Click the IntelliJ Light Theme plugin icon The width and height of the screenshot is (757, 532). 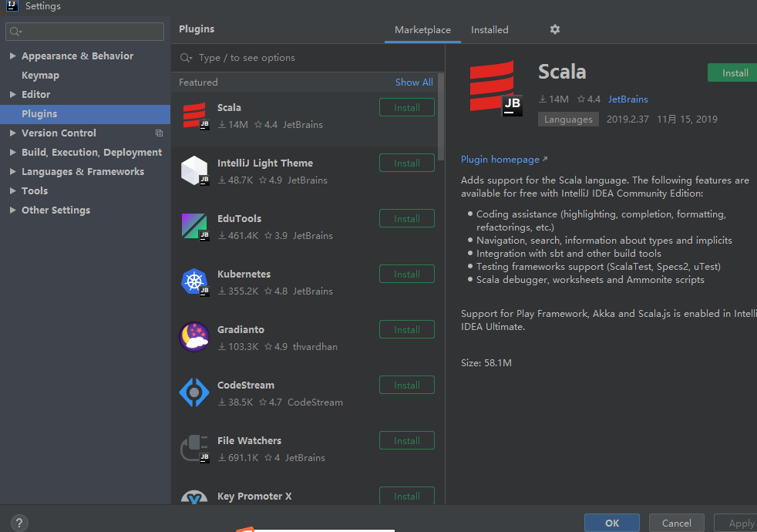[194, 170]
